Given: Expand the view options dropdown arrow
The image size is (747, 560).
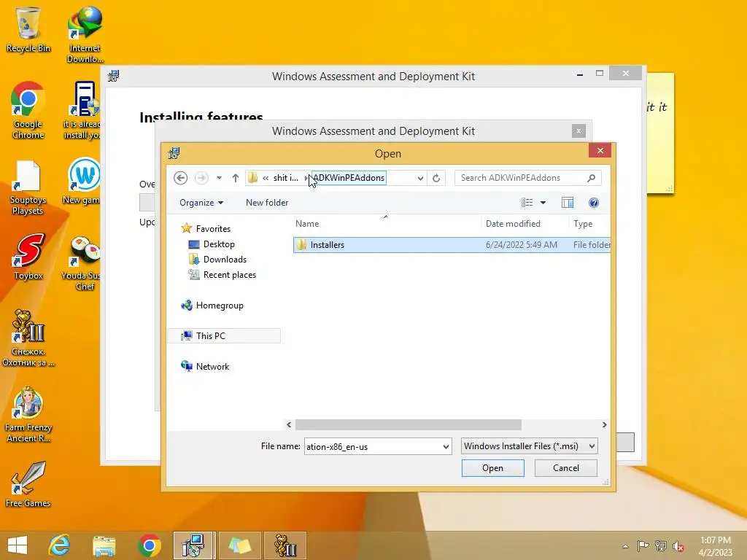Looking at the screenshot, I should point(543,203).
